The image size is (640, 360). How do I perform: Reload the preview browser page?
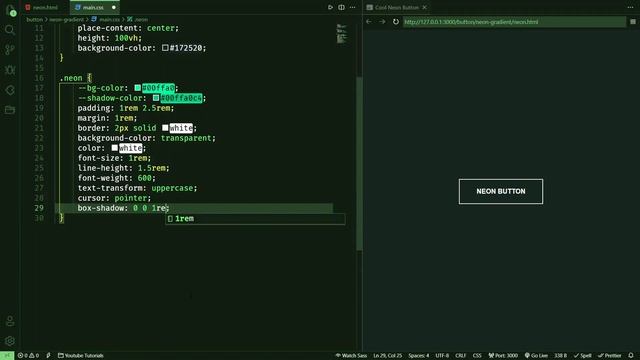coord(396,22)
